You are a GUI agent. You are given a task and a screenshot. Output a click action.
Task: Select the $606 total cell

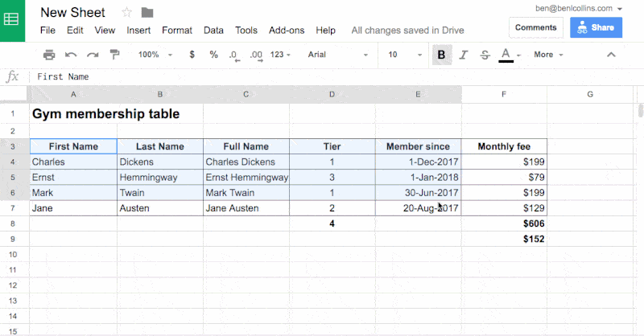[x=504, y=223]
